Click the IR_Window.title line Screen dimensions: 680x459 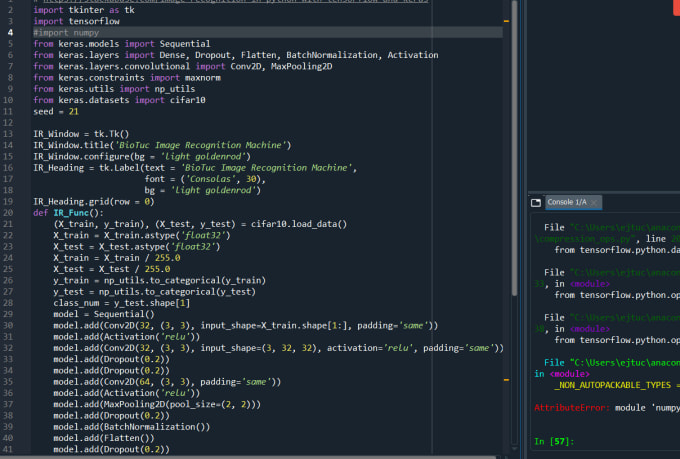tap(162, 145)
